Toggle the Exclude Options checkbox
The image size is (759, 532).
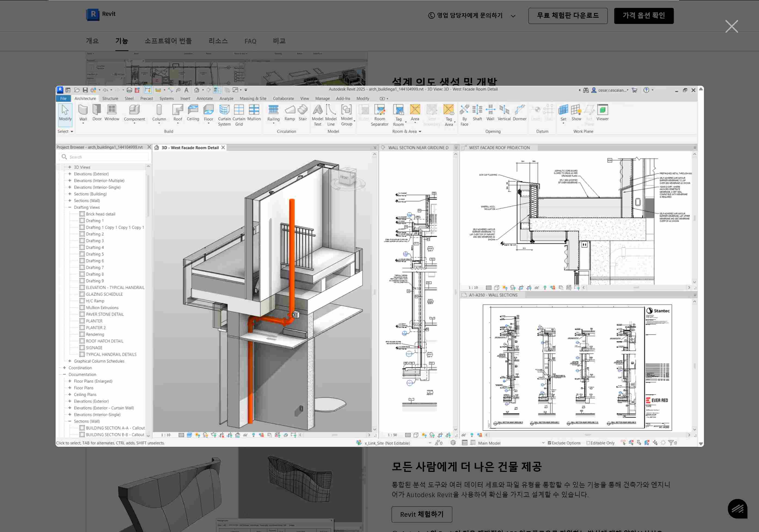549,443
